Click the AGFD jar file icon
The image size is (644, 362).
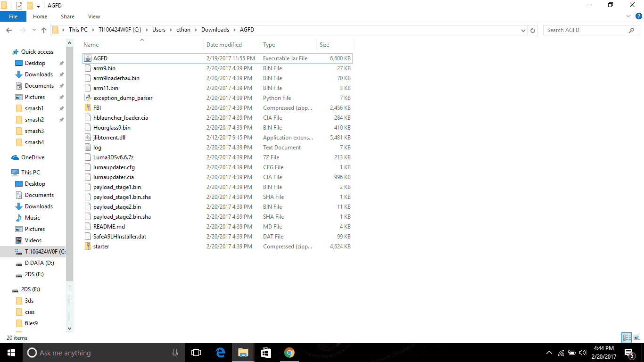coord(87,58)
